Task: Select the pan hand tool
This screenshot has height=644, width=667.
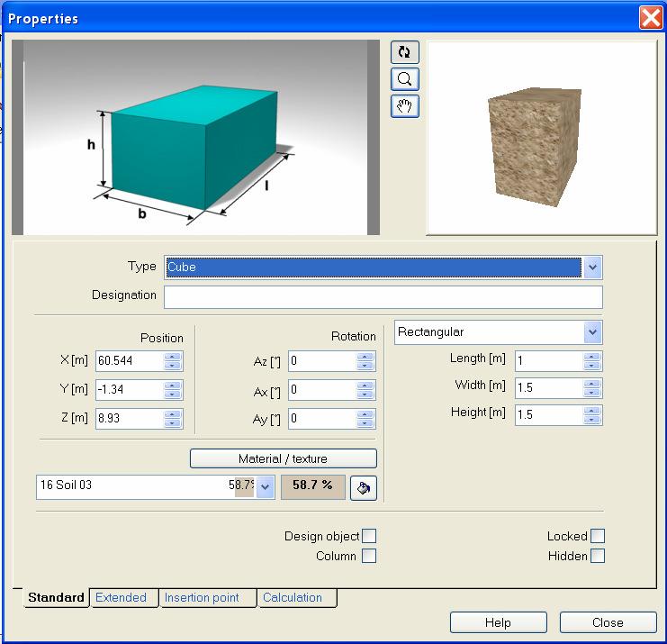Action: click(404, 106)
